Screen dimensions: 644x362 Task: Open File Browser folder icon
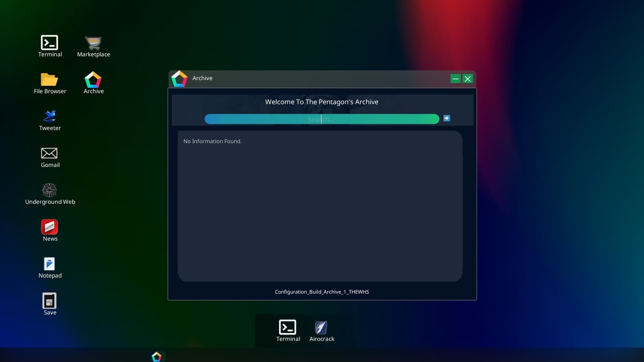click(50, 80)
